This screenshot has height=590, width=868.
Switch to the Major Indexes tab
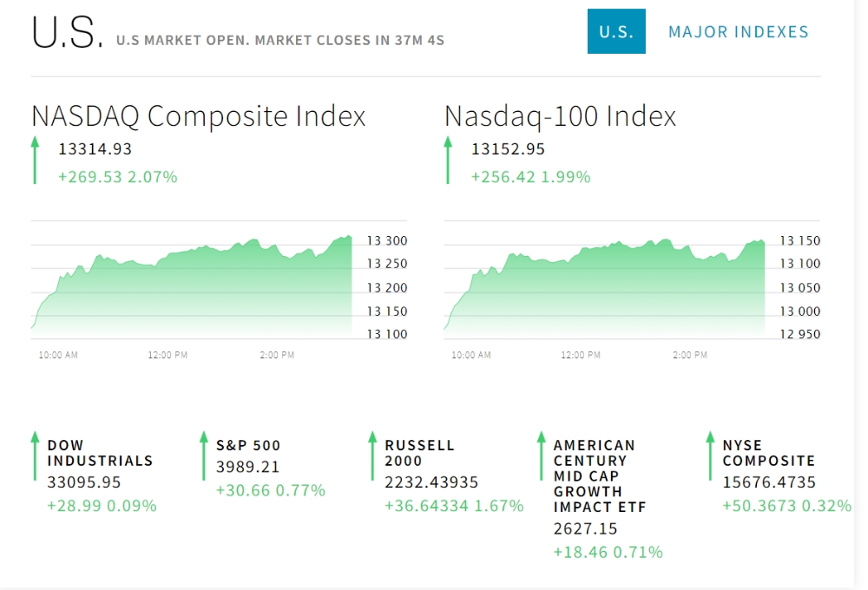pos(738,32)
